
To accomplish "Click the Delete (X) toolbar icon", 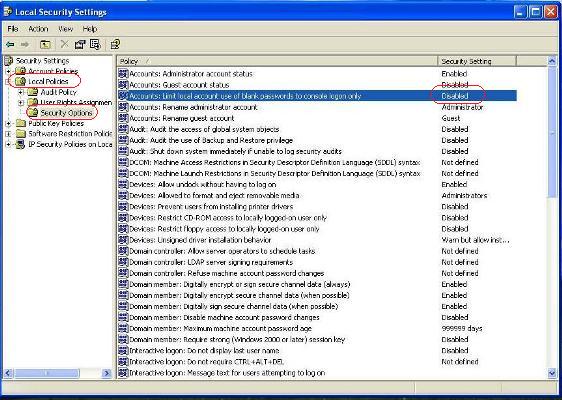I will (65, 44).
